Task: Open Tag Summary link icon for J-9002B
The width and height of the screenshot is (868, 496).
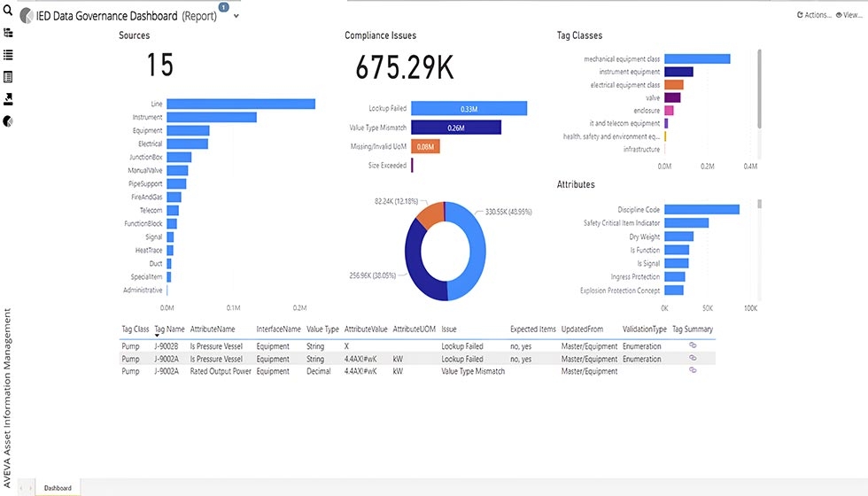Action: pyautogui.click(x=693, y=346)
